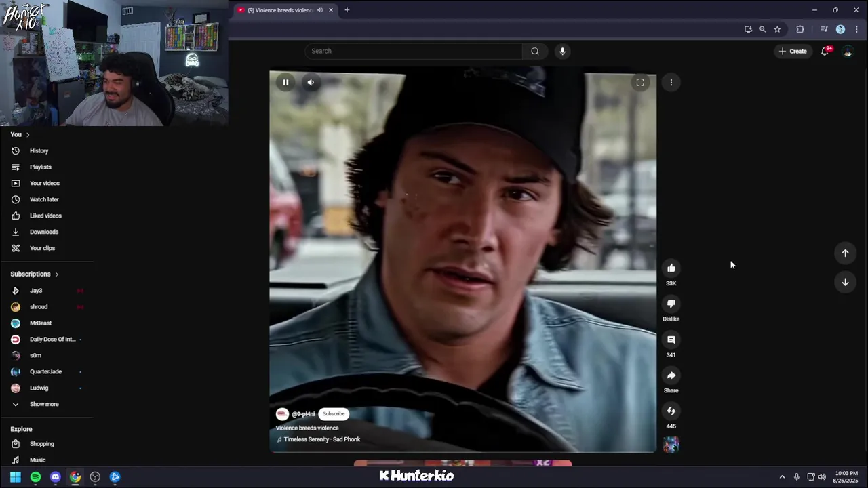Mute the tab via its speaker icon
This screenshot has height=488, width=868.
320,10
